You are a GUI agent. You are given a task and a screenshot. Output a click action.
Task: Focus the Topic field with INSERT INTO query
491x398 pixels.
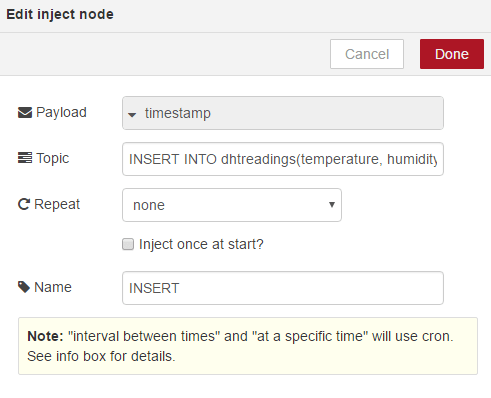click(283, 159)
